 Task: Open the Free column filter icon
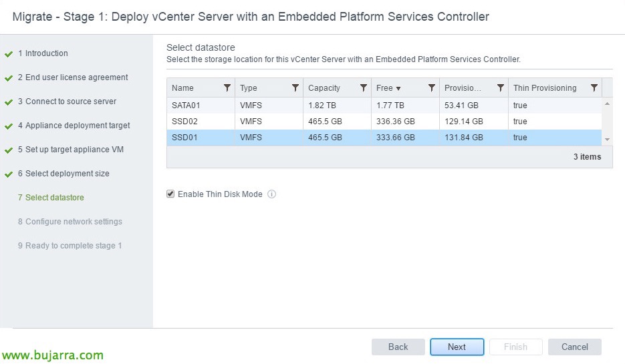[x=432, y=88]
